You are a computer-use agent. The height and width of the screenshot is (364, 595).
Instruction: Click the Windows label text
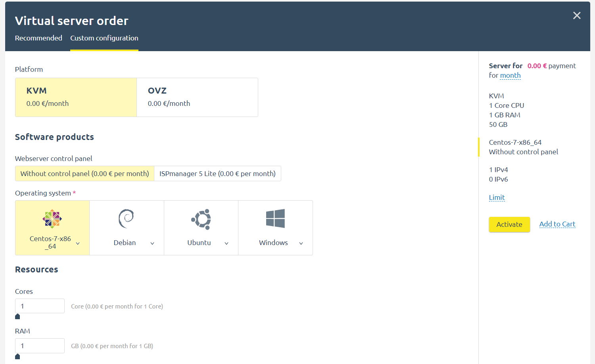(x=273, y=243)
